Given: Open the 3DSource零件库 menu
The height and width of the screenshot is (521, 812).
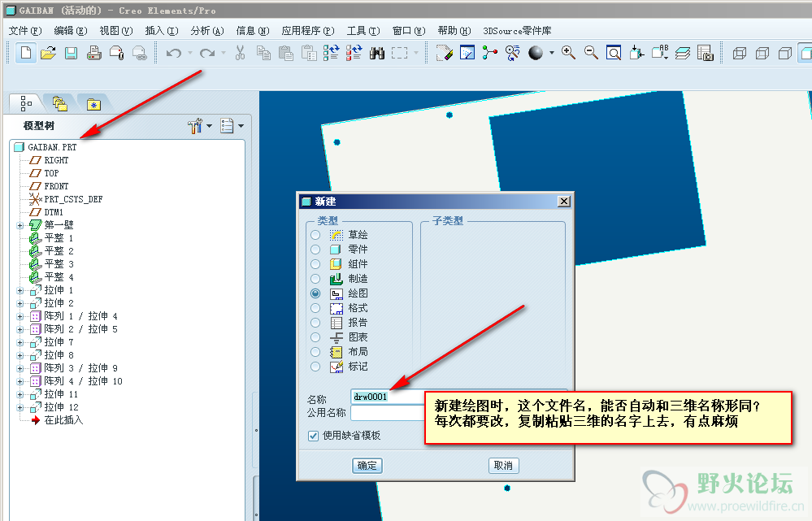Looking at the screenshot, I should pos(517,31).
